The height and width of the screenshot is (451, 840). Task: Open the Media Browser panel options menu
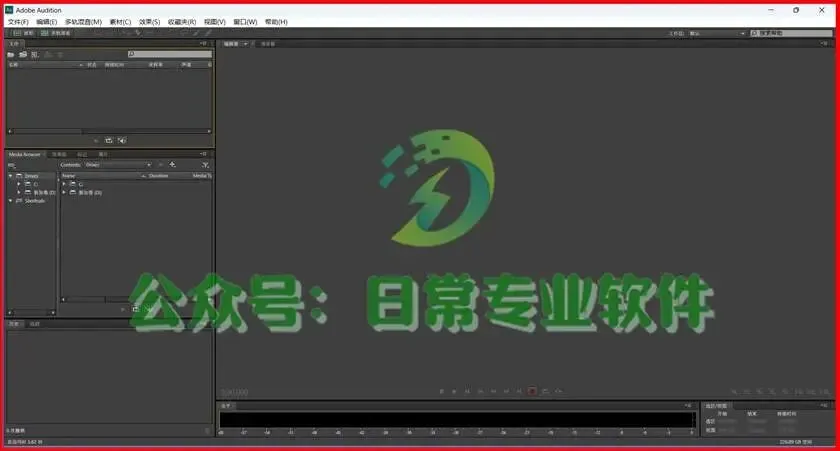point(204,154)
